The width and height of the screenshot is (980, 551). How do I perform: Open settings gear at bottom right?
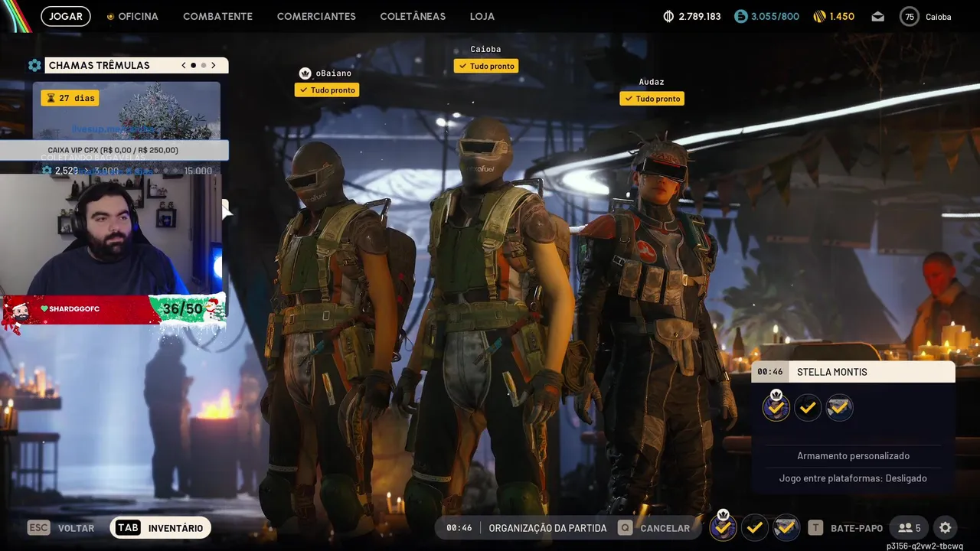tap(946, 528)
